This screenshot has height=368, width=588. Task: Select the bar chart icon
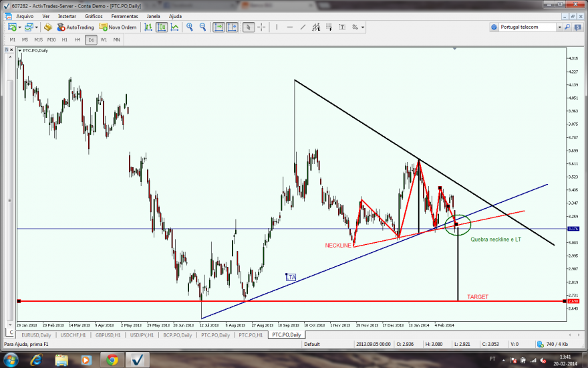click(x=148, y=27)
